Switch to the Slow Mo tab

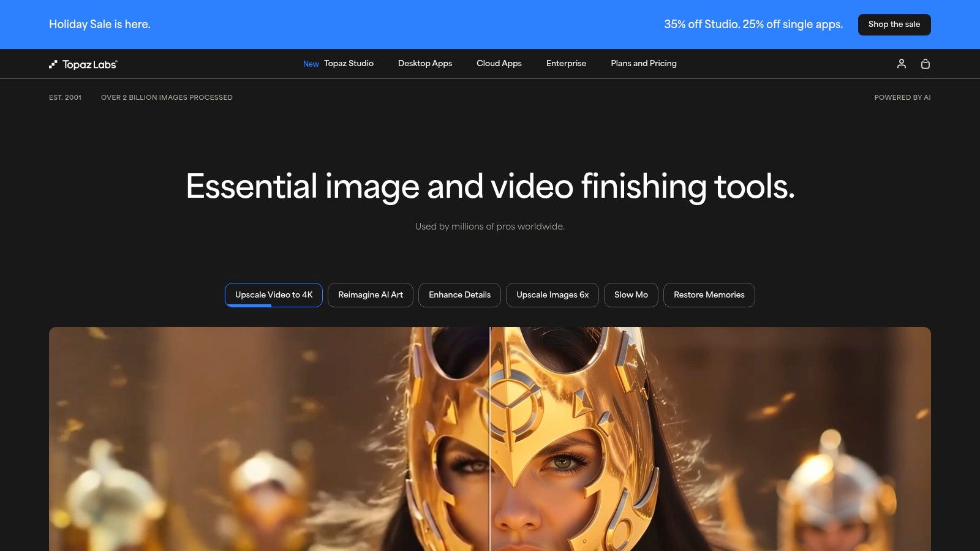631,294
